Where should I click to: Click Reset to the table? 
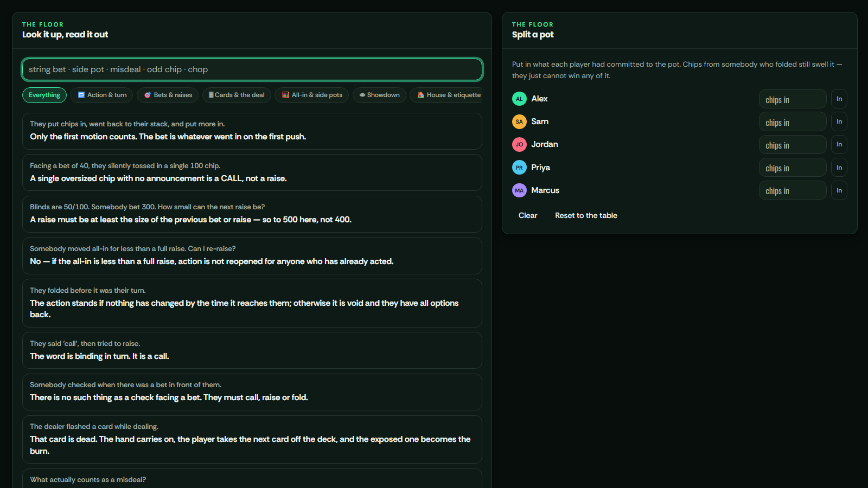[586, 215]
